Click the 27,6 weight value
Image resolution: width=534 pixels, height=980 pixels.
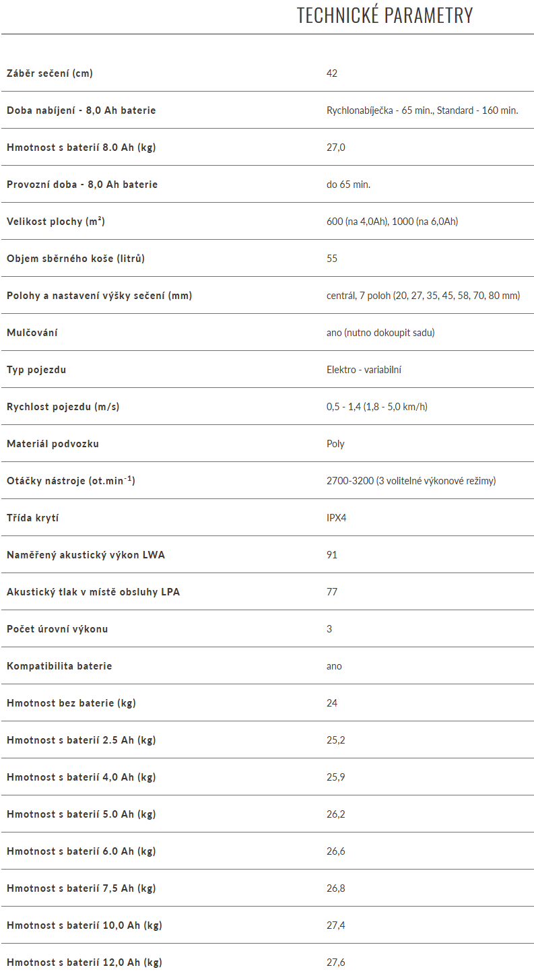335,962
